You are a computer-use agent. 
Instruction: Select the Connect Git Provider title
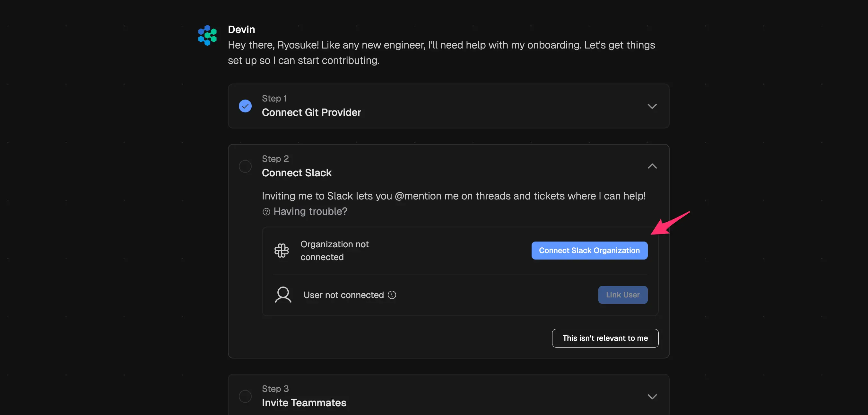pyautogui.click(x=311, y=112)
